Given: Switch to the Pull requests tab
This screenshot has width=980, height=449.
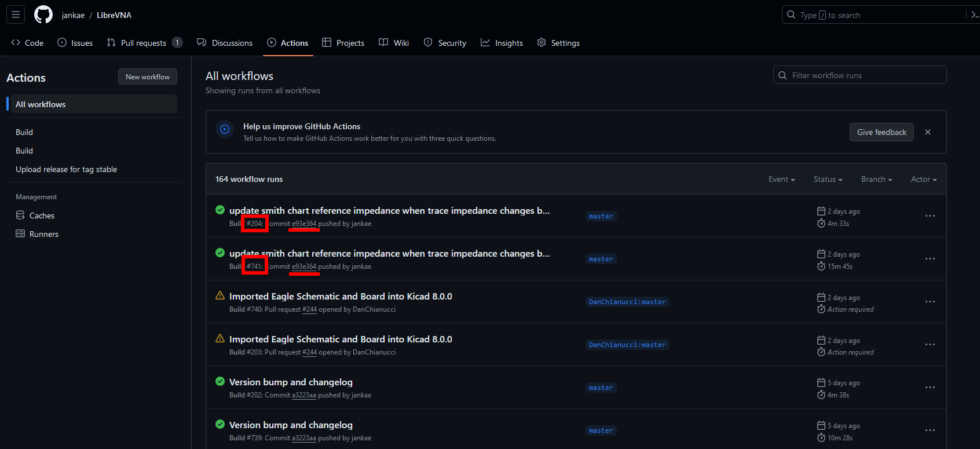Looking at the screenshot, I should (144, 43).
